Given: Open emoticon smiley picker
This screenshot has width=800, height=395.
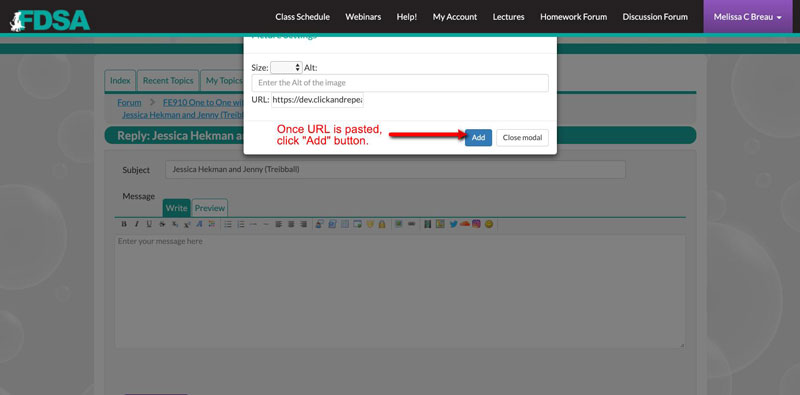Looking at the screenshot, I should coord(489,224).
